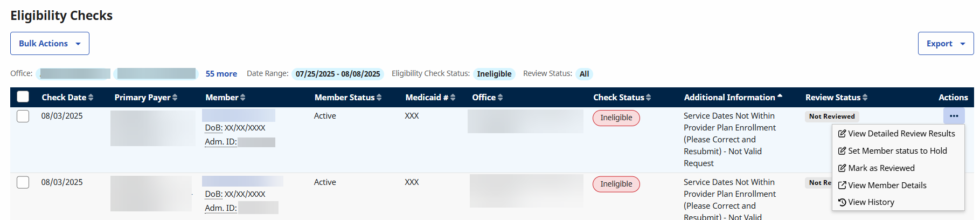The height and width of the screenshot is (220, 980).
Task: Click the Check Status sort icon
Action: [x=649, y=98]
